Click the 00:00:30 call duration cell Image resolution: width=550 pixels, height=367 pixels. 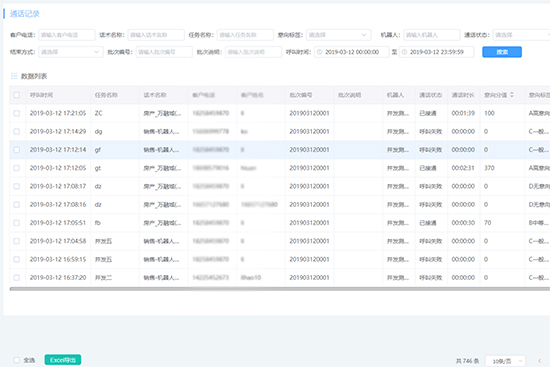(463, 223)
